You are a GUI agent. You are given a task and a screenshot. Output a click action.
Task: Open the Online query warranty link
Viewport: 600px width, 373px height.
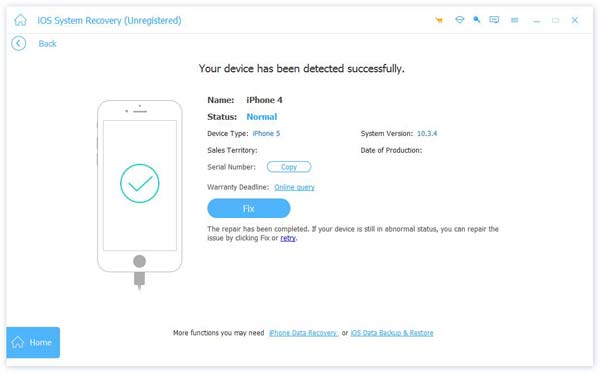coord(294,187)
